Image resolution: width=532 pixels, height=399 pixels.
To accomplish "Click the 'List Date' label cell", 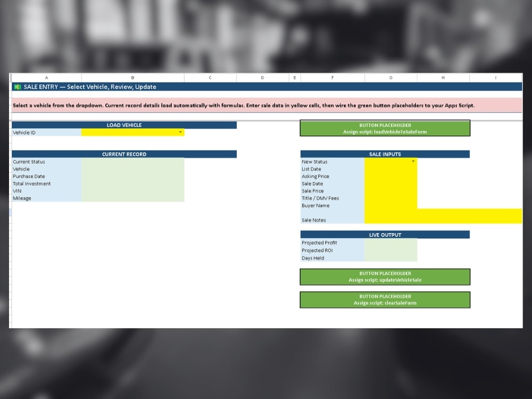I will (332, 169).
